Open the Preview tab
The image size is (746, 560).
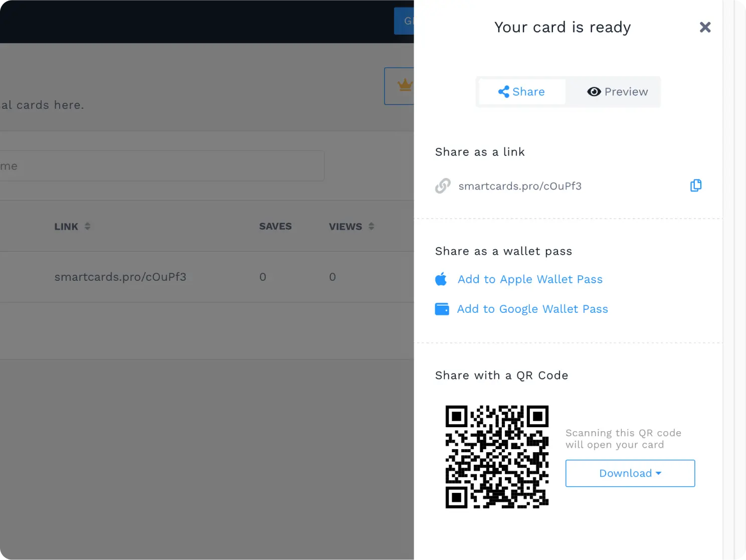(x=617, y=92)
